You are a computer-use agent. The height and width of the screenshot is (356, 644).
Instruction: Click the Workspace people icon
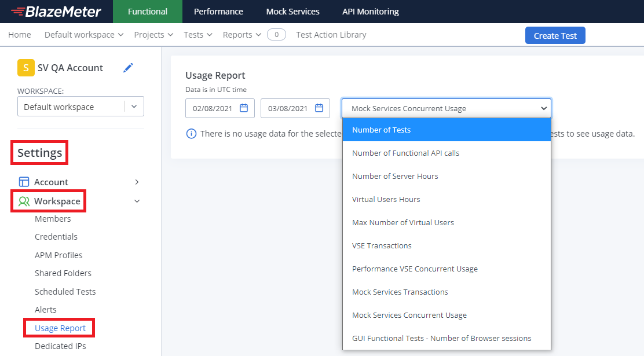tap(24, 201)
